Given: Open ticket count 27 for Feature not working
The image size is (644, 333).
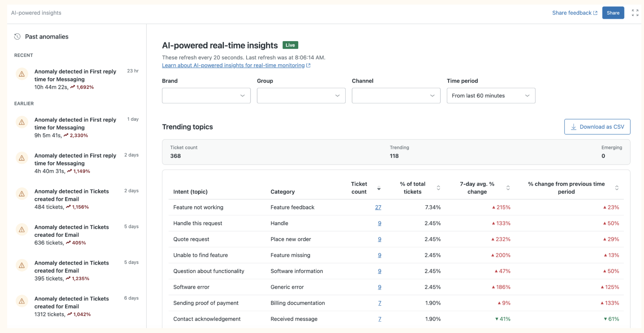Looking at the screenshot, I should [x=378, y=207].
